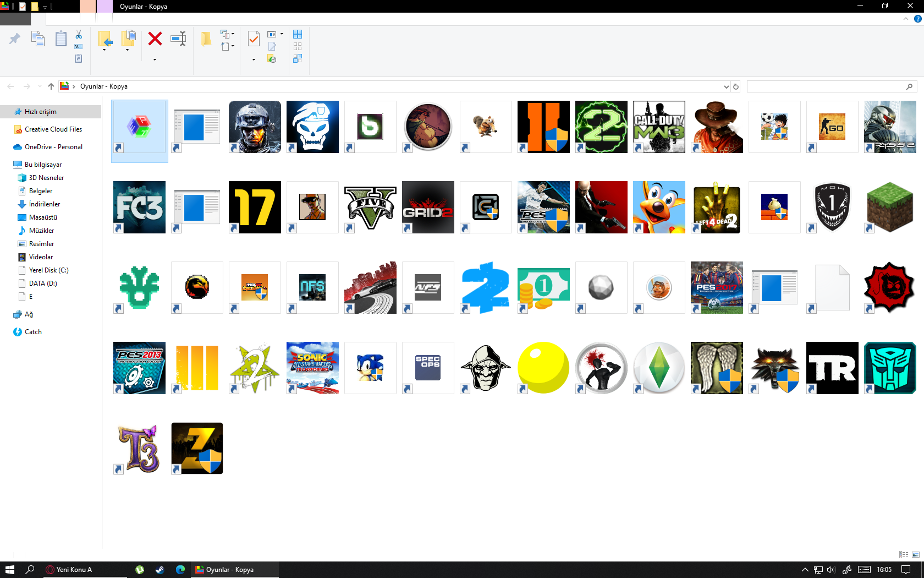Image resolution: width=924 pixels, height=578 pixels.
Task: Click the clock showing 16:05
Action: click(884, 570)
